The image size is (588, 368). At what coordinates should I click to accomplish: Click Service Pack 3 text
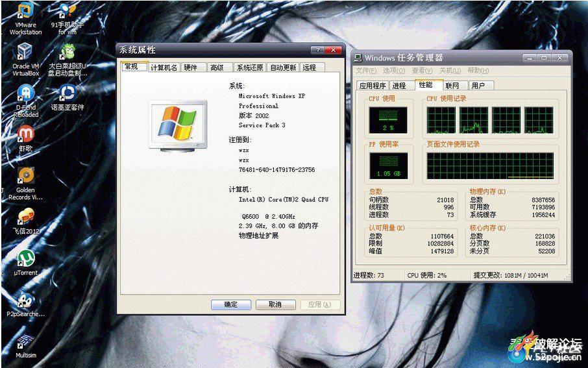[262, 125]
